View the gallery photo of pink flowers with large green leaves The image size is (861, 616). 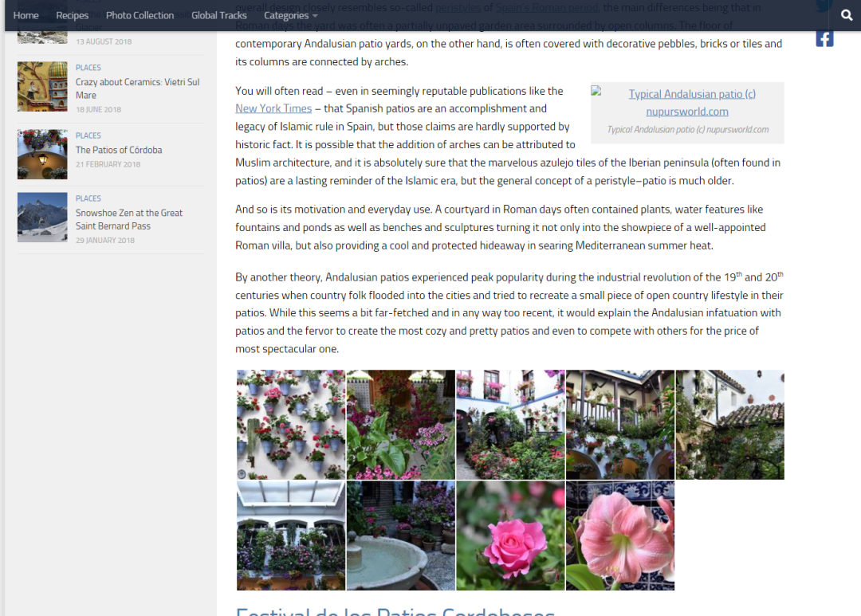coord(401,425)
